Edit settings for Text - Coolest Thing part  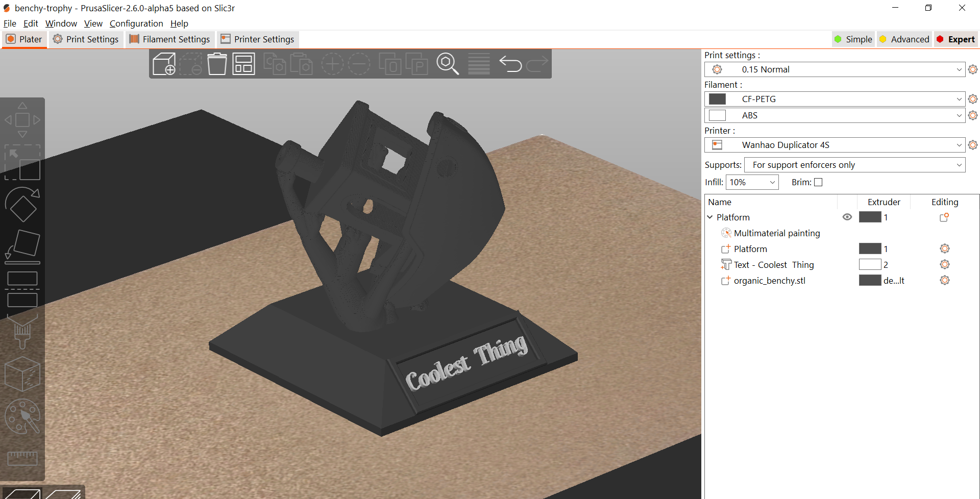click(x=945, y=264)
